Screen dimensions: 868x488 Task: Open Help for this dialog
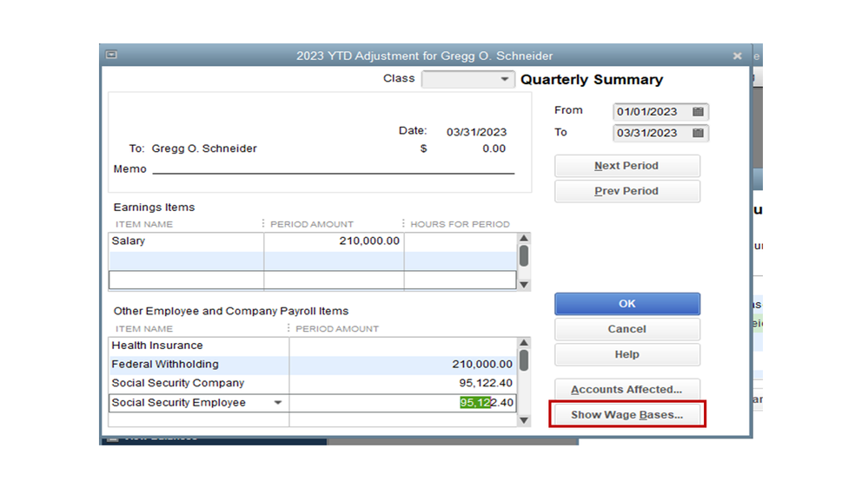coord(626,354)
